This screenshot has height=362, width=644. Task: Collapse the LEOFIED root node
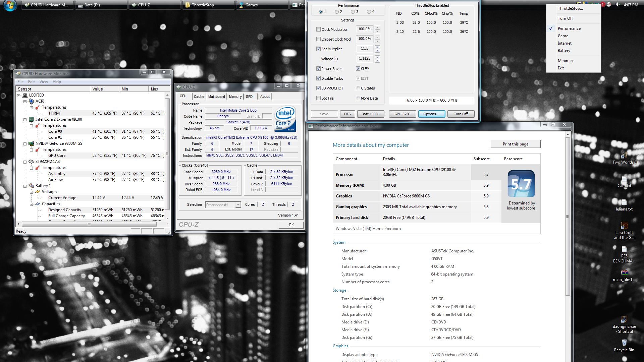pos(19,95)
